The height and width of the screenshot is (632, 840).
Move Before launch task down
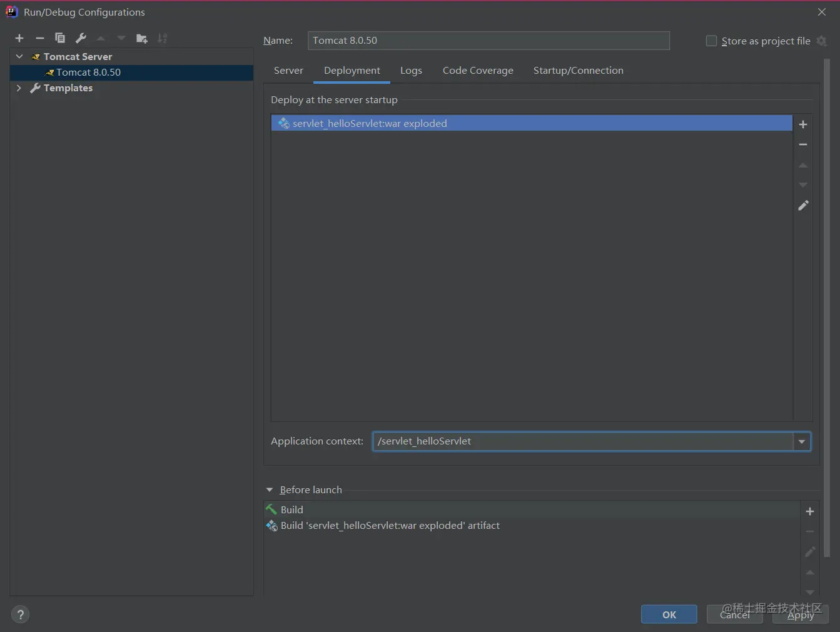pos(810,592)
